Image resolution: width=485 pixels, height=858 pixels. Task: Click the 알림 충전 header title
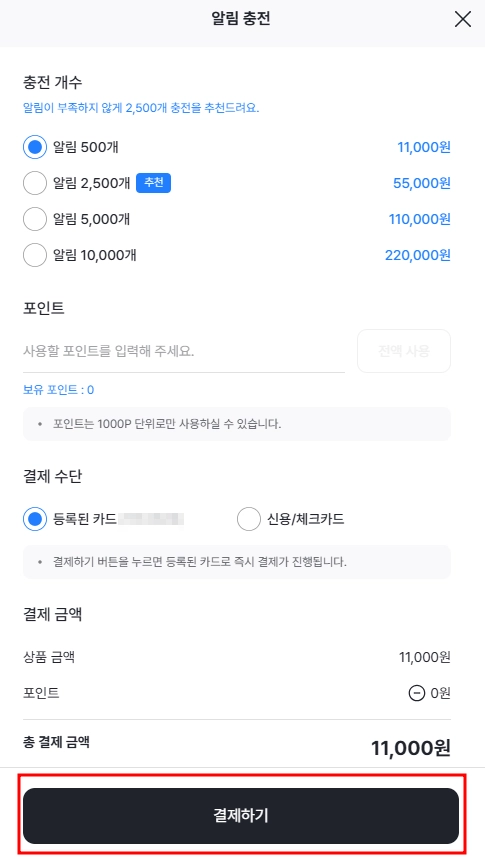pos(241,19)
